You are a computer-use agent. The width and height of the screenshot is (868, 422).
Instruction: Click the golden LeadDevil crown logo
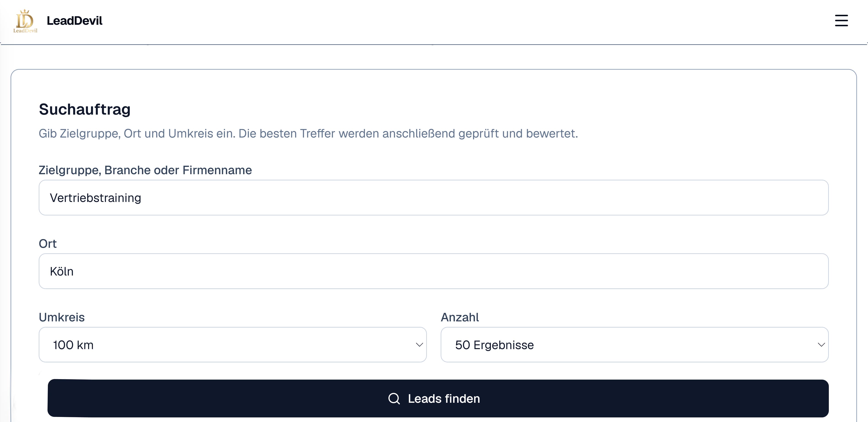tap(25, 21)
